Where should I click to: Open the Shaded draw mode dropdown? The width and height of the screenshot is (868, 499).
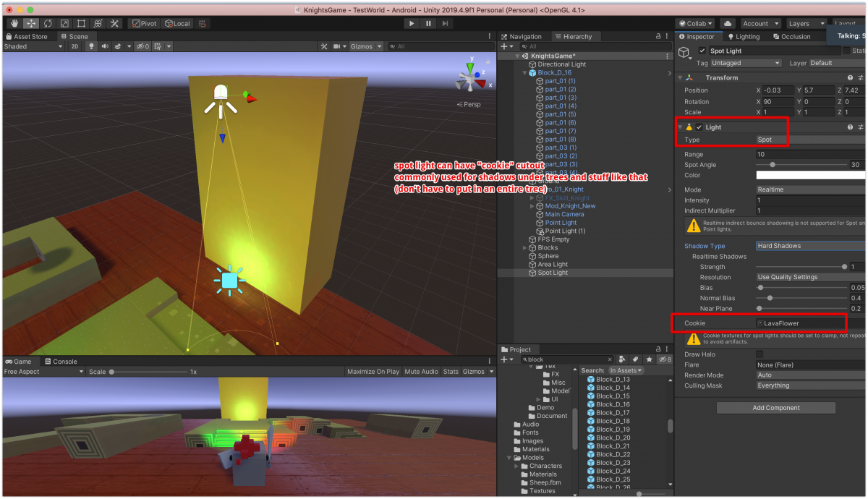33,46
